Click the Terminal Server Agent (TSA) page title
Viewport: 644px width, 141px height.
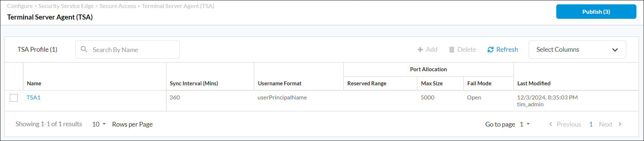(x=50, y=17)
